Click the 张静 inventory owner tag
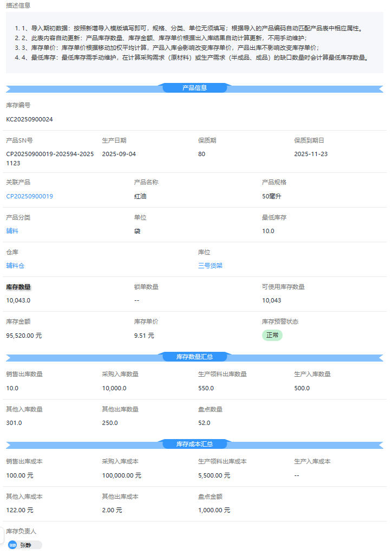 pyautogui.click(x=25, y=545)
